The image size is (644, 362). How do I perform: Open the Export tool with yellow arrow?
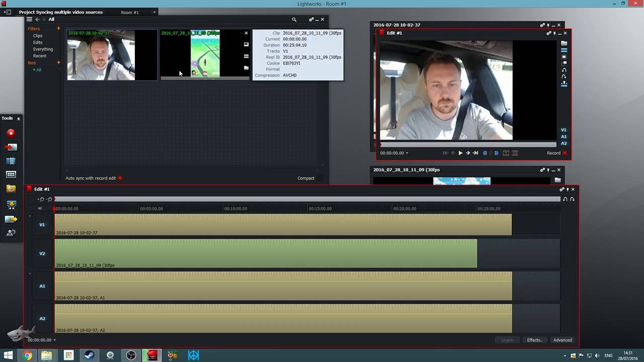(11, 219)
